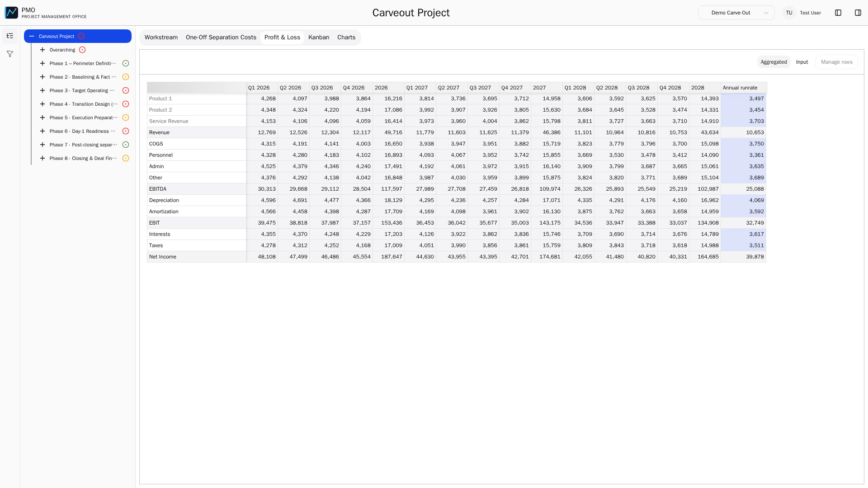
Task: Expand the Phase 3 - Target Operating node
Action: 42,90
